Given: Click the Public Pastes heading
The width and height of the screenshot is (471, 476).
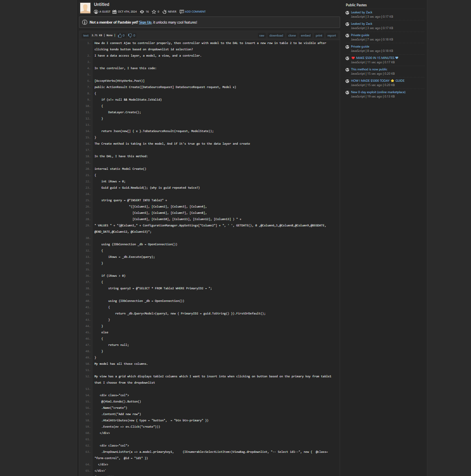Looking at the screenshot, I should click(x=356, y=5).
